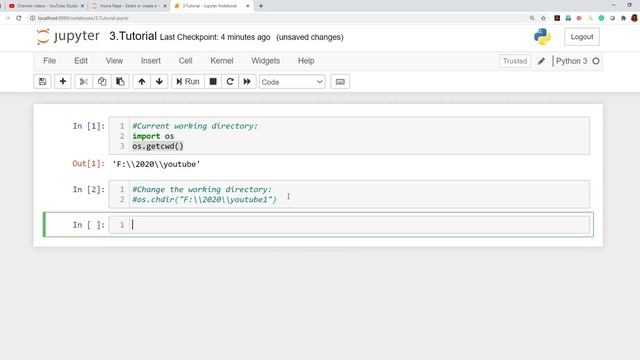The image size is (640, 360).
Task: Click the Python logo icon
Action: coord(542,37)
